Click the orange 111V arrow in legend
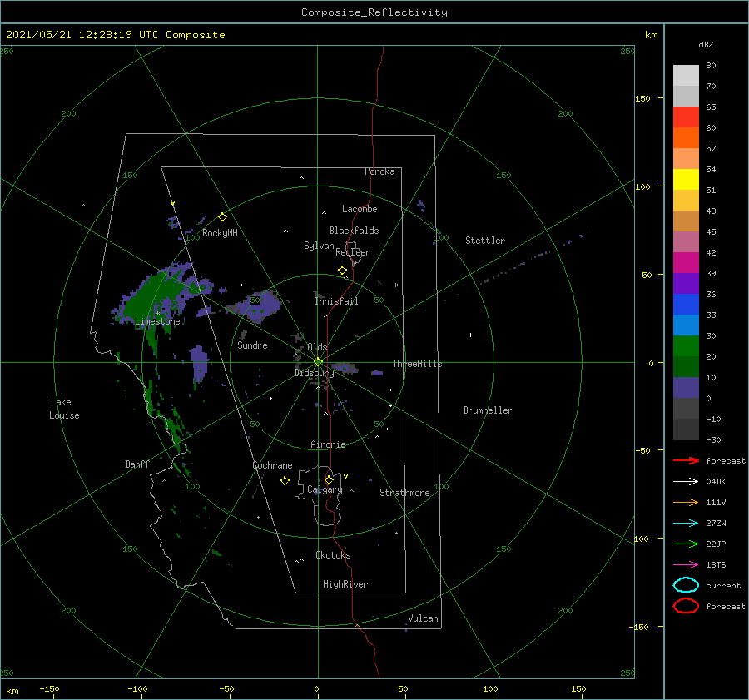 click(x=686, y=502)
